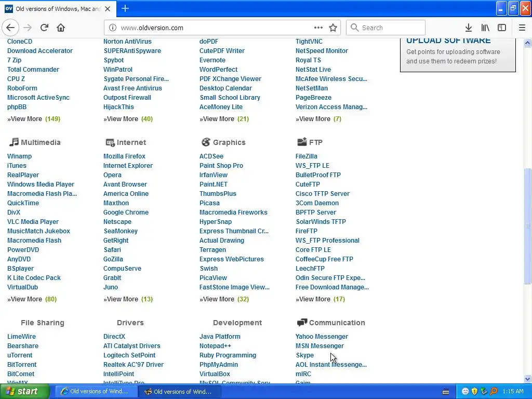
Task: Open the 7 Zip link
Action: click(x=14, y=60)
